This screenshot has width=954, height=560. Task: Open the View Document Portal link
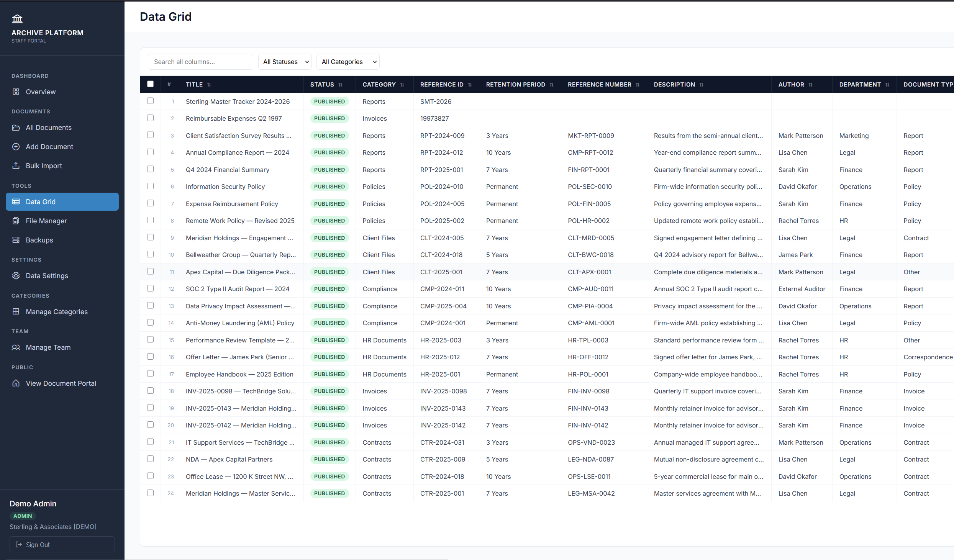(61, 383)
